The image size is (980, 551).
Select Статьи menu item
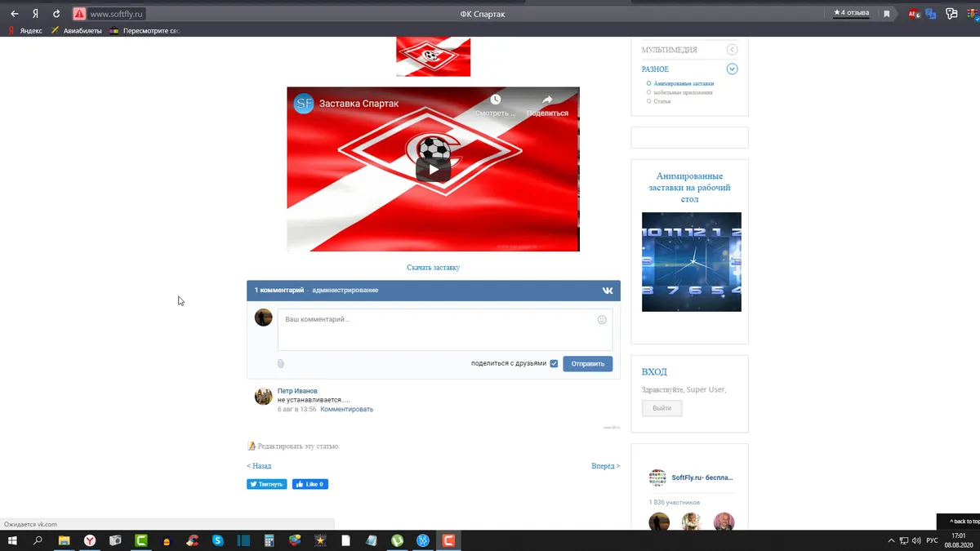pyautogui.click(x=662, y=101)
